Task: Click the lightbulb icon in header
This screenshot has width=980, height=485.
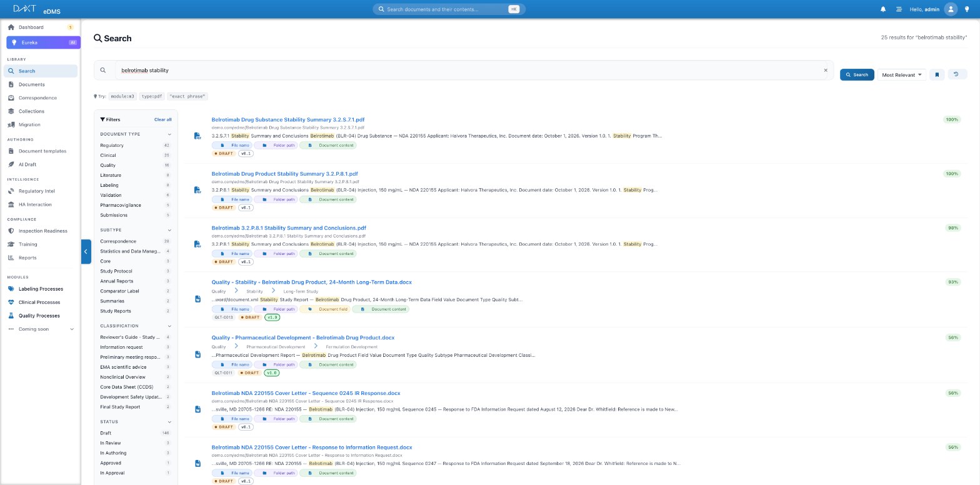Action: [x=967, y=9]
